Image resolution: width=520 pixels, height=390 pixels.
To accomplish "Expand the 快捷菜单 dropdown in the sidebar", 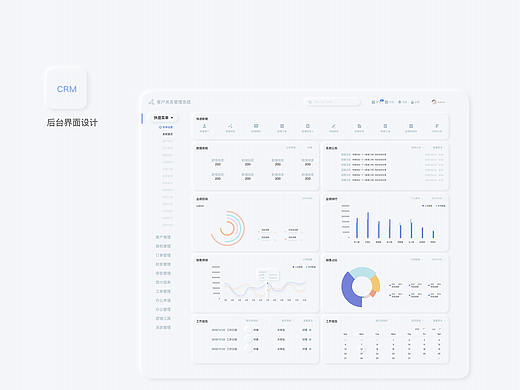I will click(163, 118).
